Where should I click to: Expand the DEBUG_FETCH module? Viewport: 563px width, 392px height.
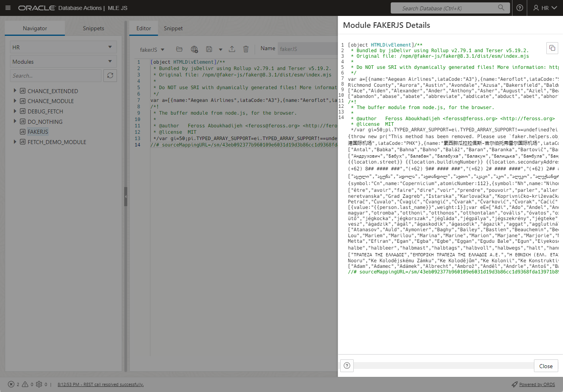pos(15,111)
